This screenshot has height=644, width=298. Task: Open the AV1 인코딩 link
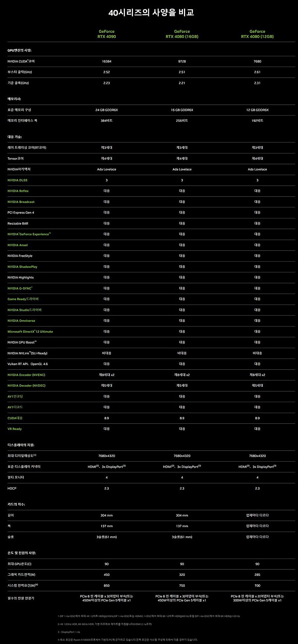coord(15,397)
